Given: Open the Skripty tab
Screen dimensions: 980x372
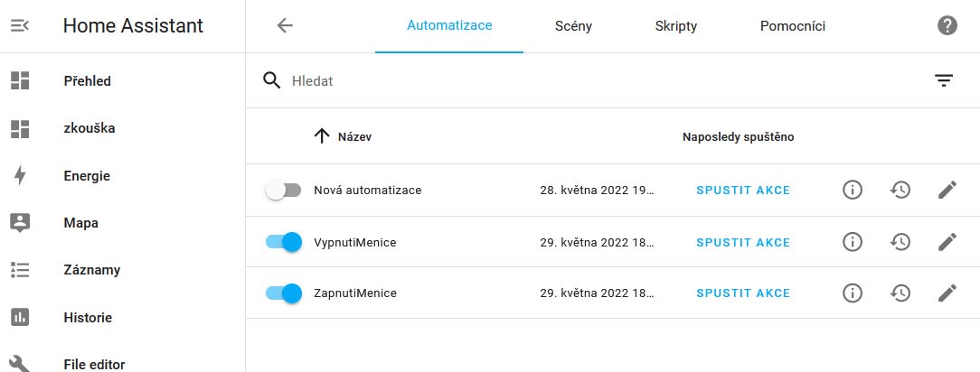Looking at the screenshot, I should [x=675, y=26].
